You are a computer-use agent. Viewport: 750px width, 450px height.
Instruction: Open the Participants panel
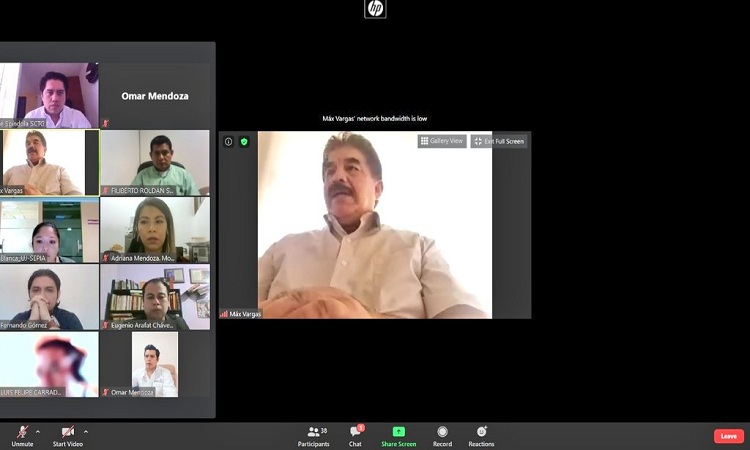pos(313,433)
